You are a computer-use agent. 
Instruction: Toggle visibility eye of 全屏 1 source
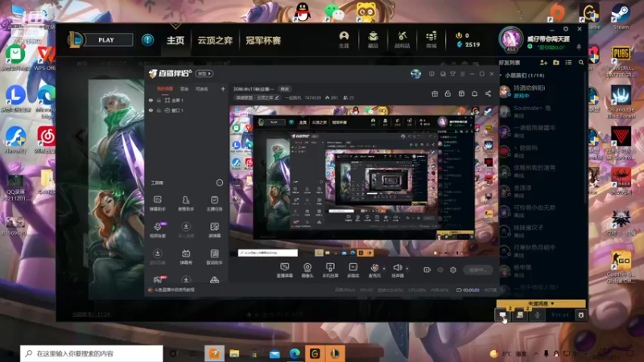click(151, 100)
